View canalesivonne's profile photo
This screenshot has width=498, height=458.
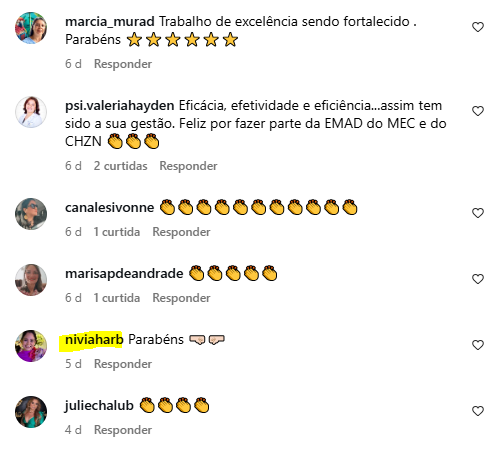point(31,214)
